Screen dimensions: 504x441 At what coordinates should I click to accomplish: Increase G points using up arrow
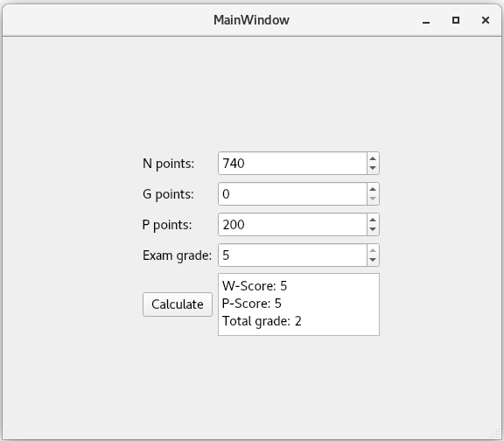373,189
